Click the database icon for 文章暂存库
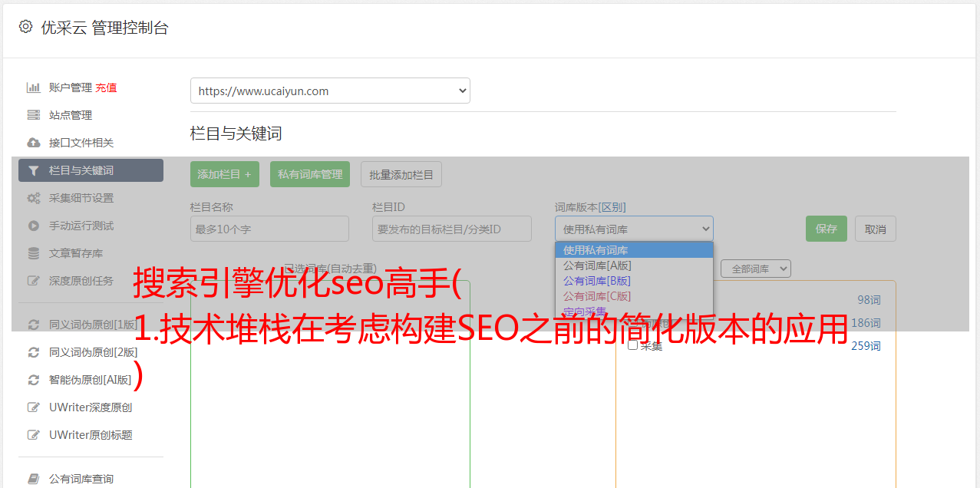 [33, 253]
